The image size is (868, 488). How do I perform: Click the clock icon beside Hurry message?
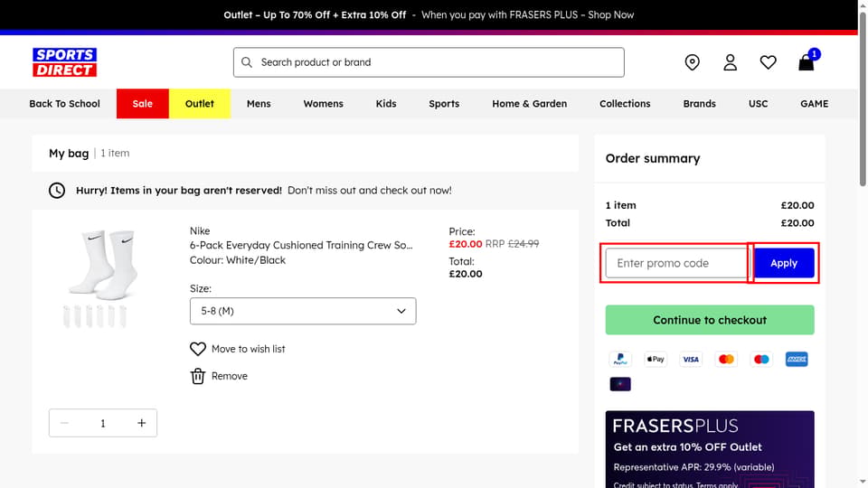56,191
